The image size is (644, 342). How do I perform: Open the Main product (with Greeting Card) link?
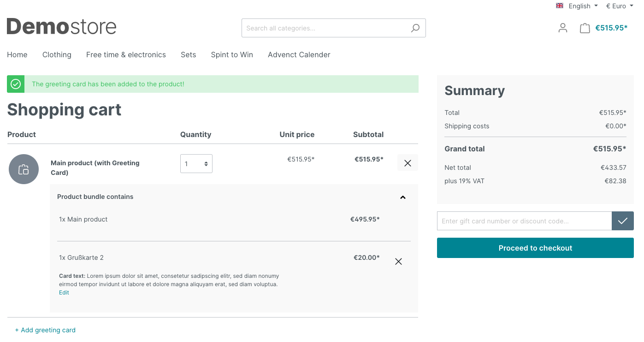pyautogui.click(x=95, y=168)
